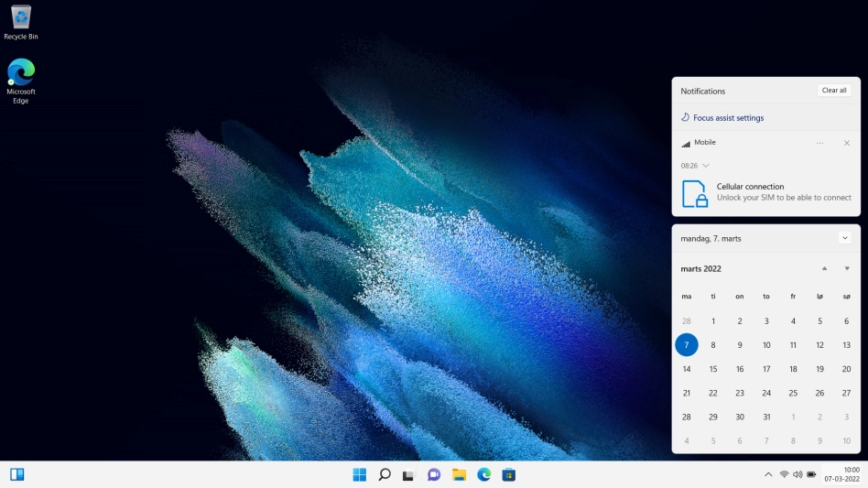Click the Wi-Fi network tray icon
This screenshot has height=488, width=868.
[x=784, y=474]
